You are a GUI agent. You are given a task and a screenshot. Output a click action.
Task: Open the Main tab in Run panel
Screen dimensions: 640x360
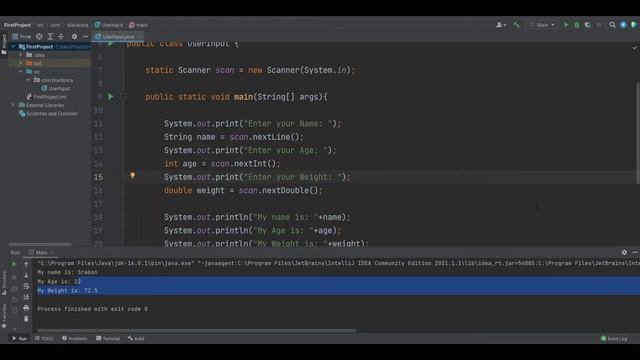point(41,253)
